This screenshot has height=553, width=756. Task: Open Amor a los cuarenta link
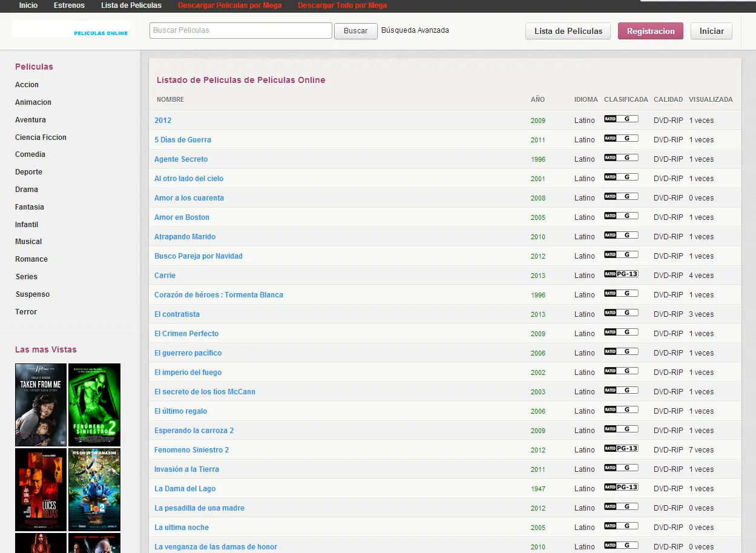pos(189,198)
